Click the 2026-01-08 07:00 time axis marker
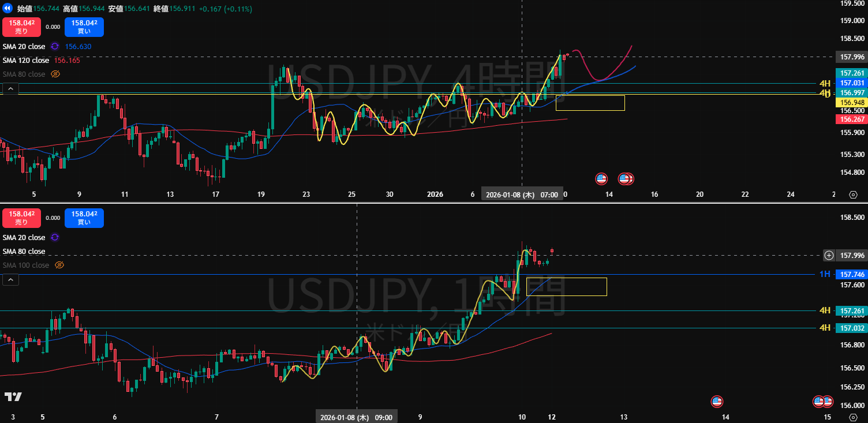Screen dimensions: 868x423 pos(522,195)
